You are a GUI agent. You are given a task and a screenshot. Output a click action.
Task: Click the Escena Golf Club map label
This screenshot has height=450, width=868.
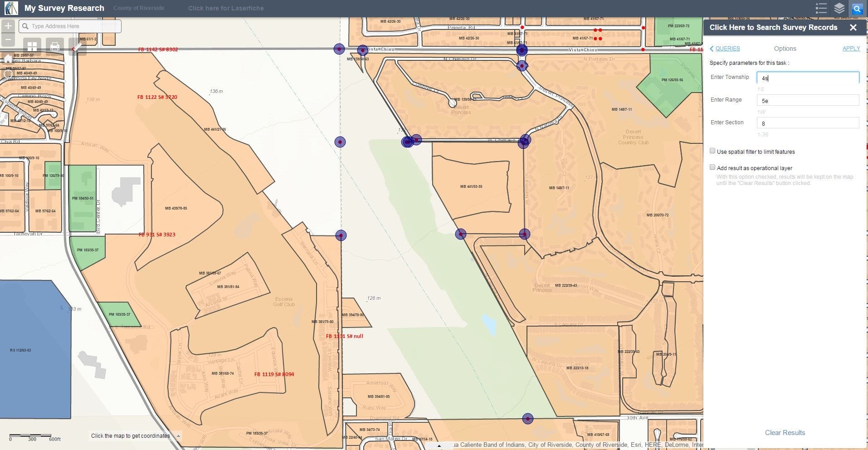pos(284,302)
